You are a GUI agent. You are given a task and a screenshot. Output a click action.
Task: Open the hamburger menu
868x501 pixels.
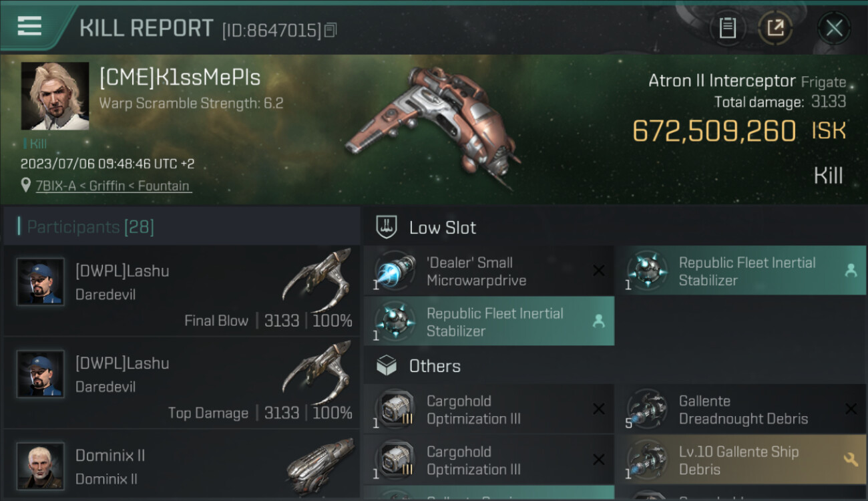[29, 26]
